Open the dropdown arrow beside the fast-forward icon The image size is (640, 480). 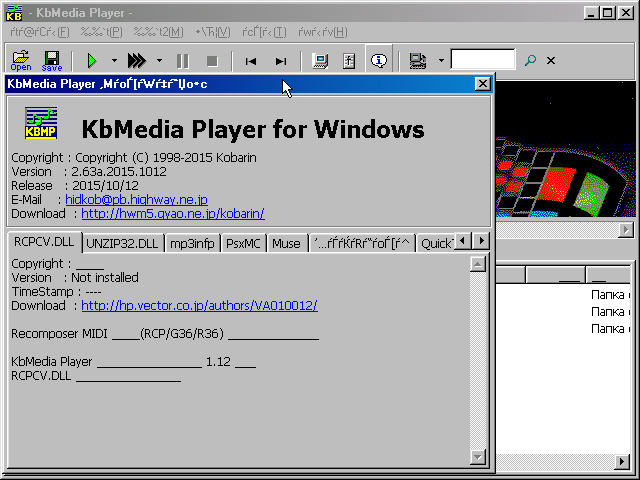159,60
